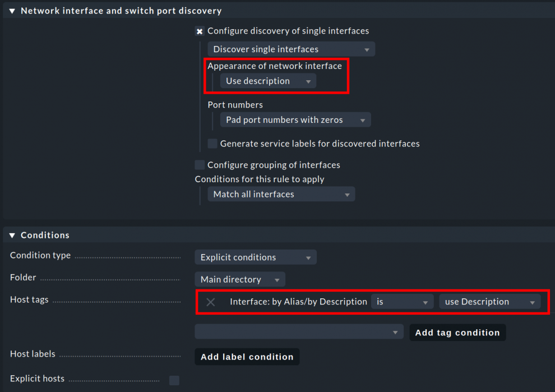The width and height of the screenshot is (555, 392).
Task: Remove the Interface host tag condition
Action: coord(211,302)
